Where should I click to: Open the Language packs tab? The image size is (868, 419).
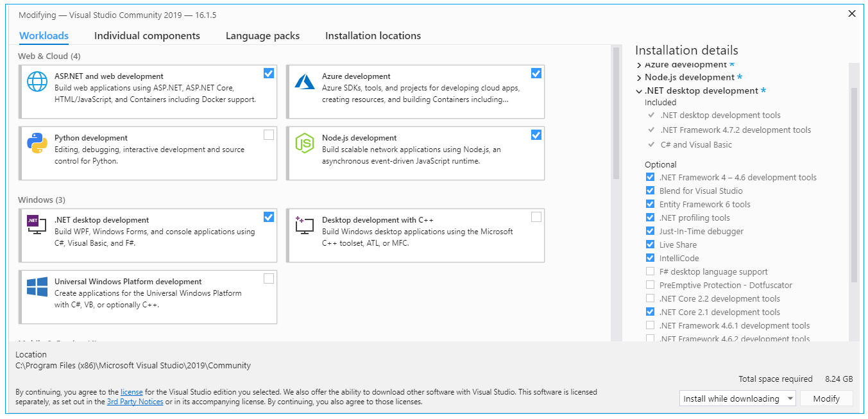coord(262,36)
